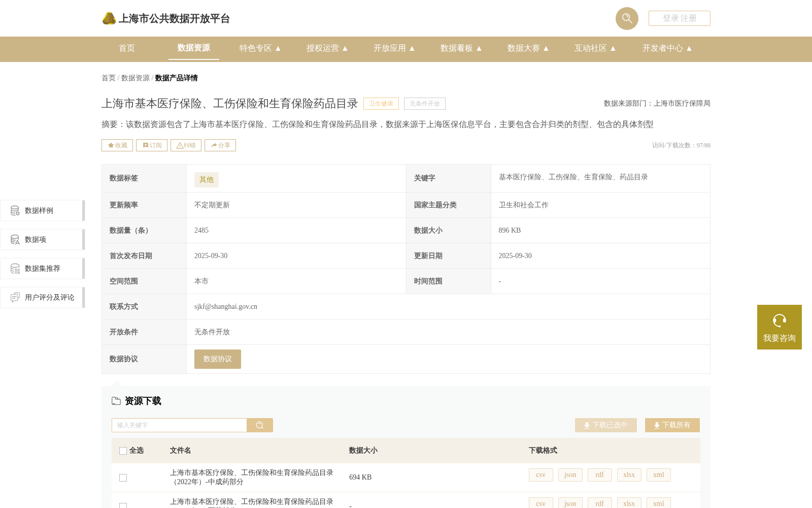Viewport: 812px width, 508px height.
Task: Focus the 输入关键字 search field
Action: (179, 425)
